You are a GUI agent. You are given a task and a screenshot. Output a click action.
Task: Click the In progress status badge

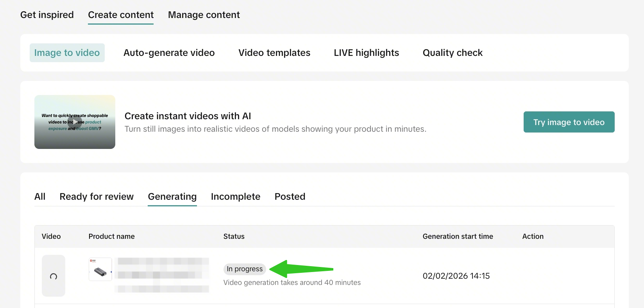point(245,269)
